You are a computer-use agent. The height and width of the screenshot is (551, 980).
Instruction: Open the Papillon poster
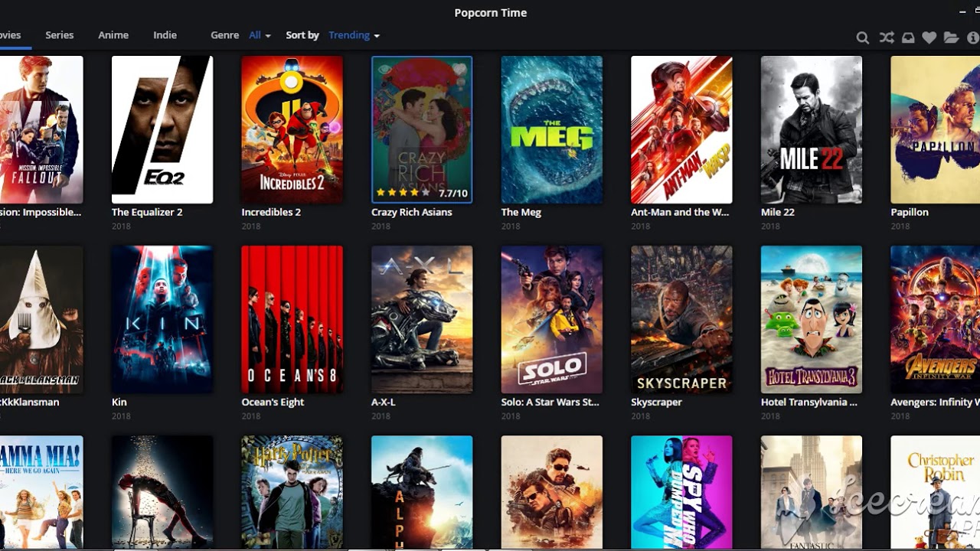pos(936,130)
